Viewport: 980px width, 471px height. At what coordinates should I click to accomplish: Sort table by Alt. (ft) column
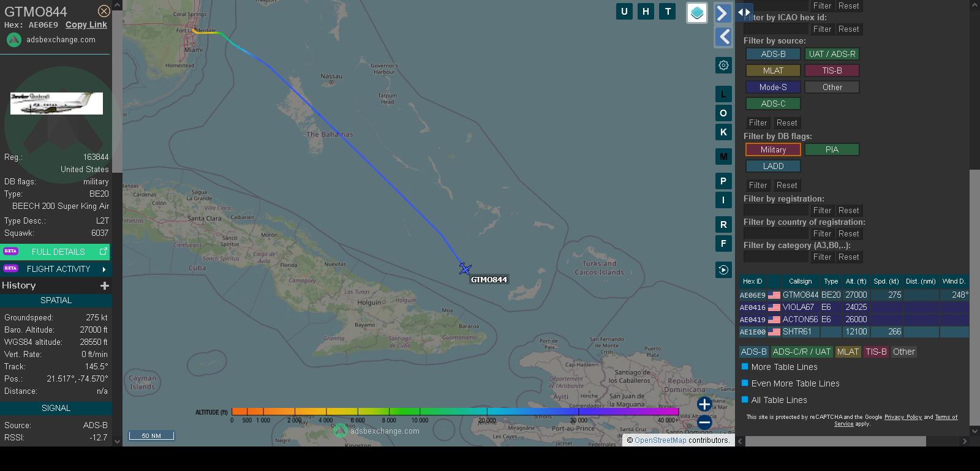tap(856, 281)
